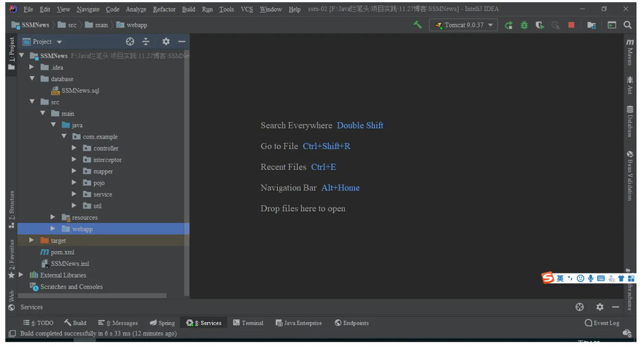Open the Sogou soft keyboard icon
644x346 pixels.
(601, 278)
